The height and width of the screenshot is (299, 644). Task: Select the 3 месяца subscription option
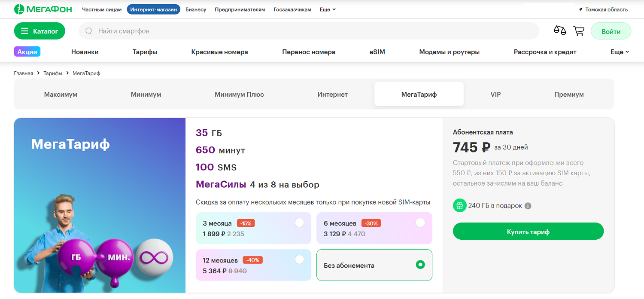click(253, 228)
